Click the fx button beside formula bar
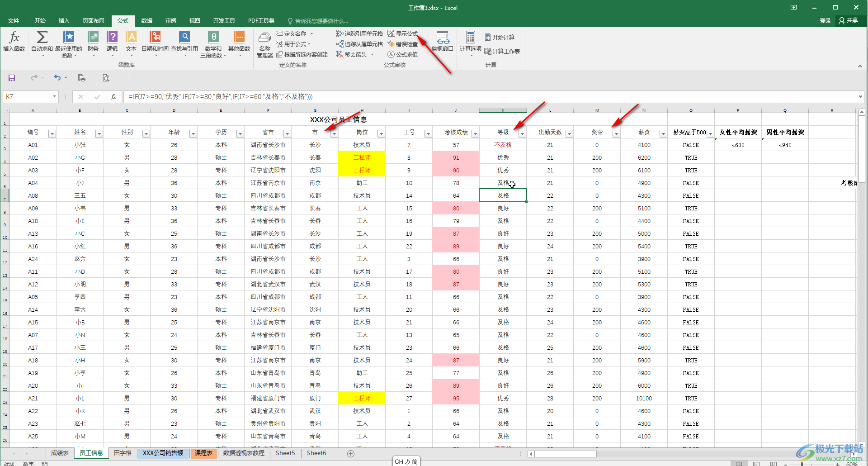The width and height of the screenshot is (868, 466). 113,96
